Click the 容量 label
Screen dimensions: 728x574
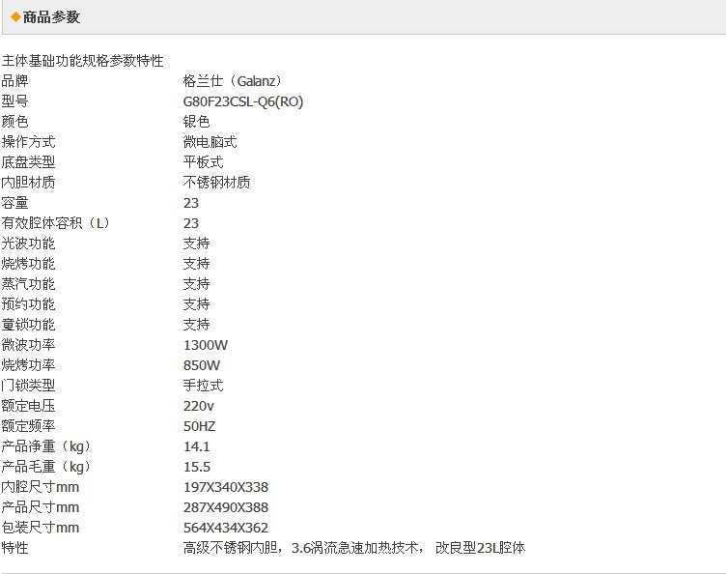click(x=14, y=203)
